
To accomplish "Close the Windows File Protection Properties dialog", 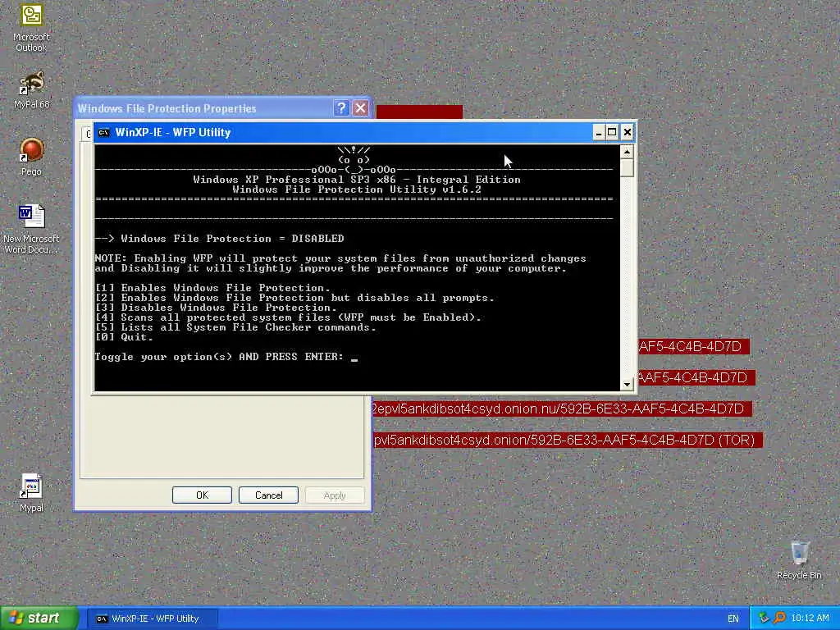I will [x=361, y=108].
